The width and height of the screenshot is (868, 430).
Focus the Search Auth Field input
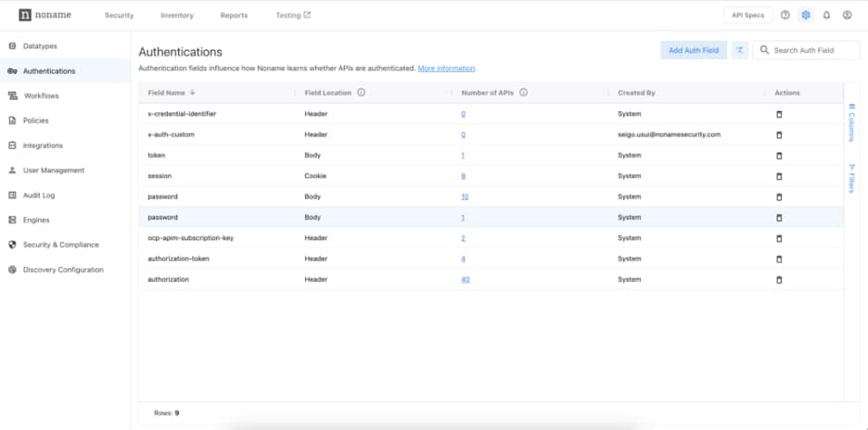pyautogui.click(x=811, y=50)
